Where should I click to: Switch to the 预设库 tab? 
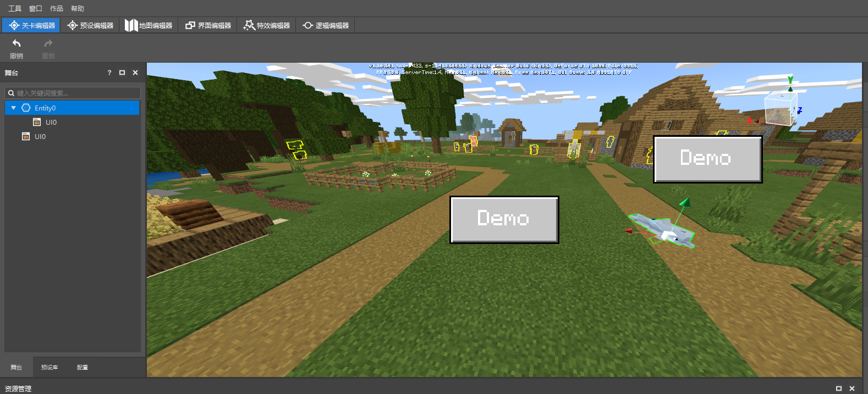pyautogui.click(x=50, y=367)
